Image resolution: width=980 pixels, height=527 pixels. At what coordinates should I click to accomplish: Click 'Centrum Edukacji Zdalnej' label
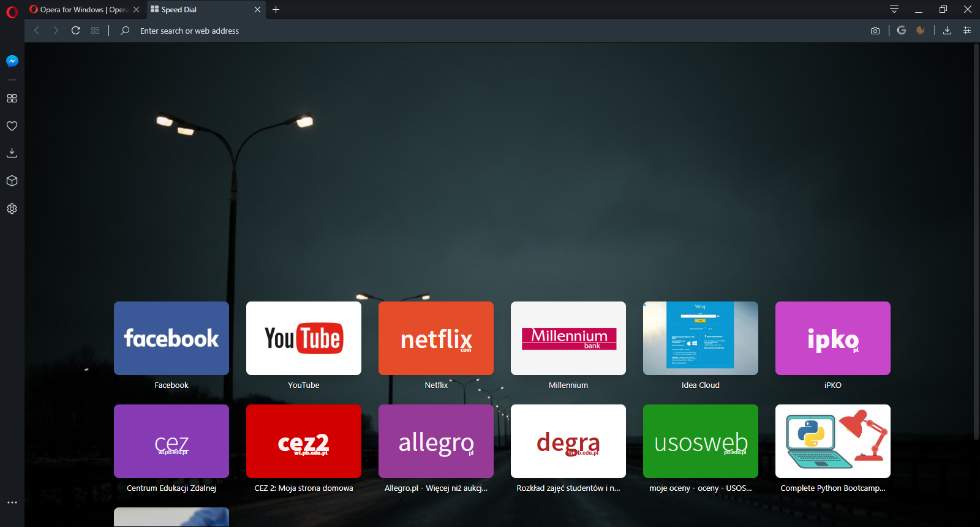tap(171, 488)
